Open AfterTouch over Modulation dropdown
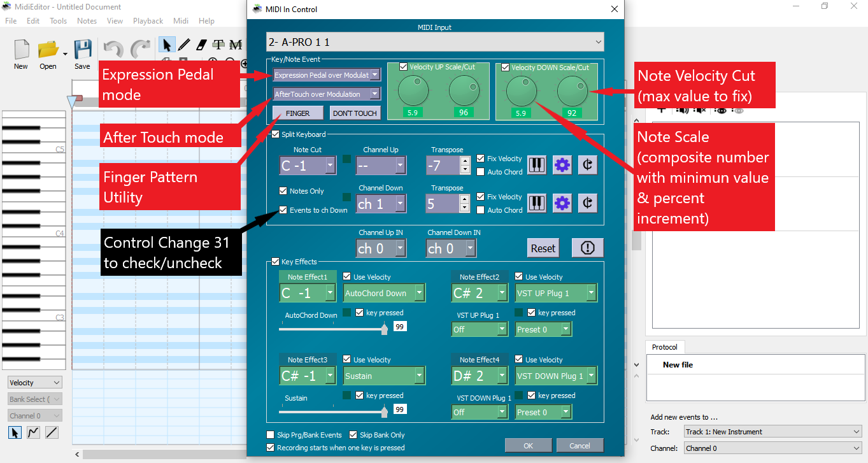Viewport: 868px width, 463px height. click(327, 94)
